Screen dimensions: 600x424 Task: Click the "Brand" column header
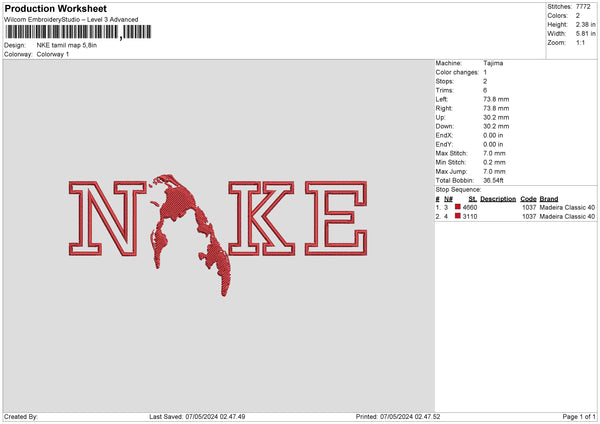[x=549, y=199]
